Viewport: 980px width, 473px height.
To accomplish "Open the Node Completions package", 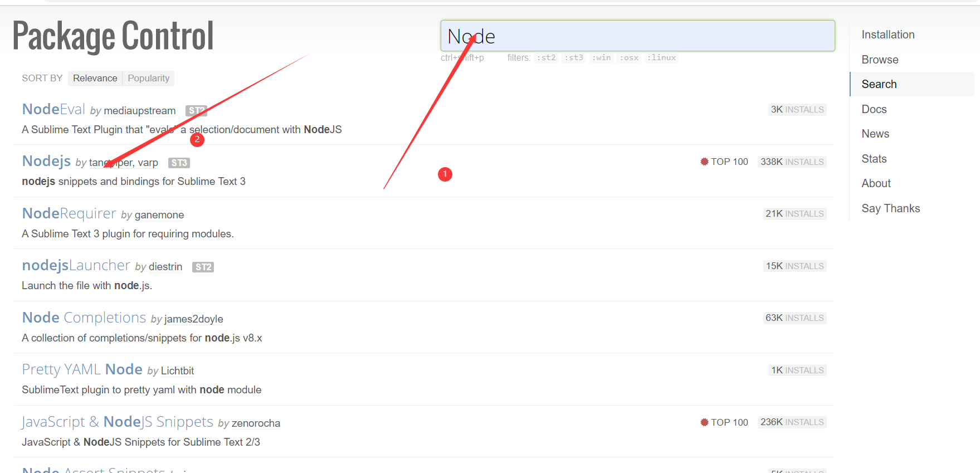I will [84, 318].
